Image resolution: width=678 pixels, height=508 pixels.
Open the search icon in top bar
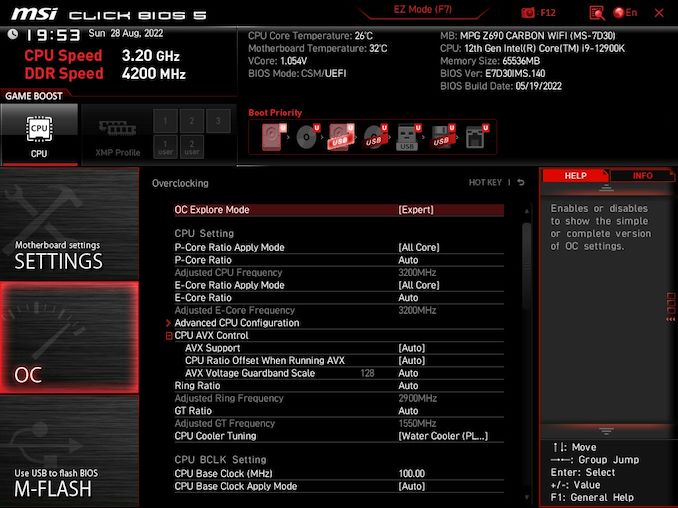597,13
